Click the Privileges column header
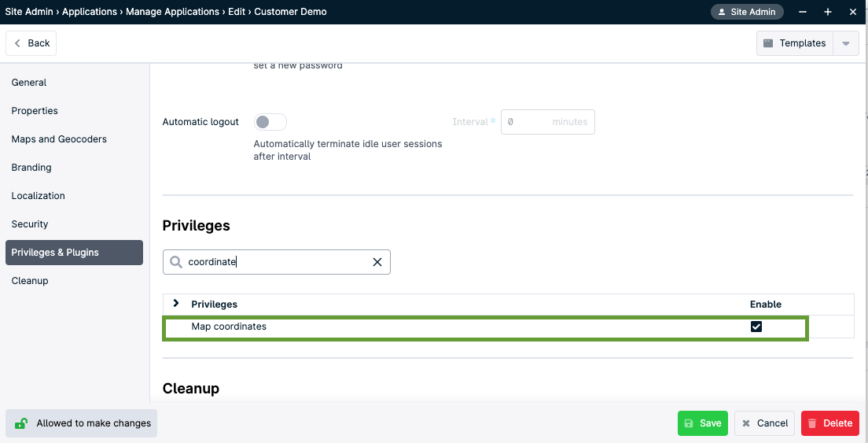Viewport: 868px width, 443px height. (x=214, y=304)
